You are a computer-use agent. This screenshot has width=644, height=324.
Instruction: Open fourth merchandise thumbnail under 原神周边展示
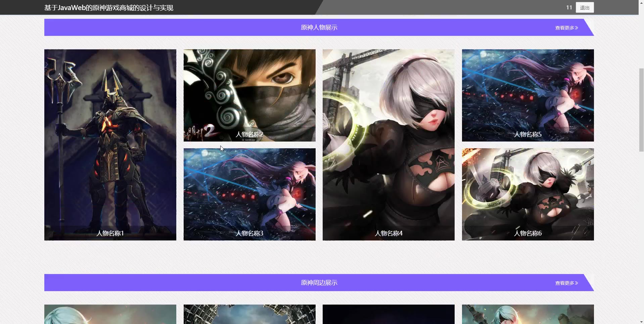coord(528,314)
